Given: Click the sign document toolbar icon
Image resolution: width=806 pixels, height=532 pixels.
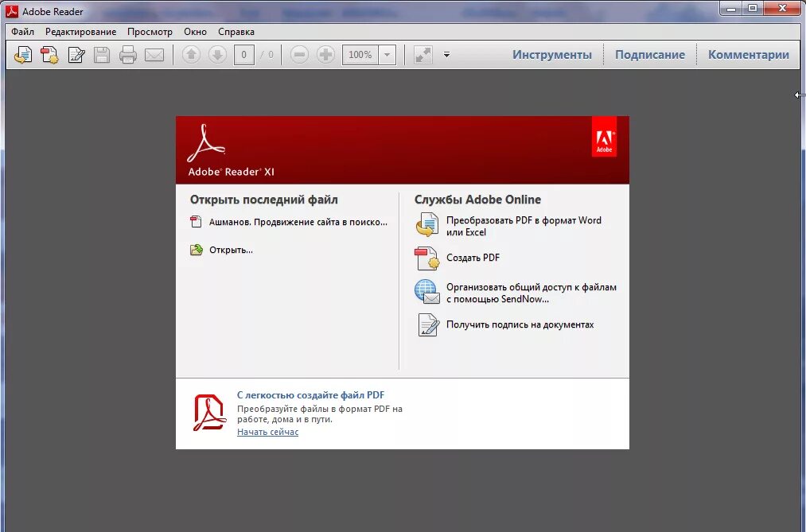Looking at the screenshot, I should coord(76,54).
